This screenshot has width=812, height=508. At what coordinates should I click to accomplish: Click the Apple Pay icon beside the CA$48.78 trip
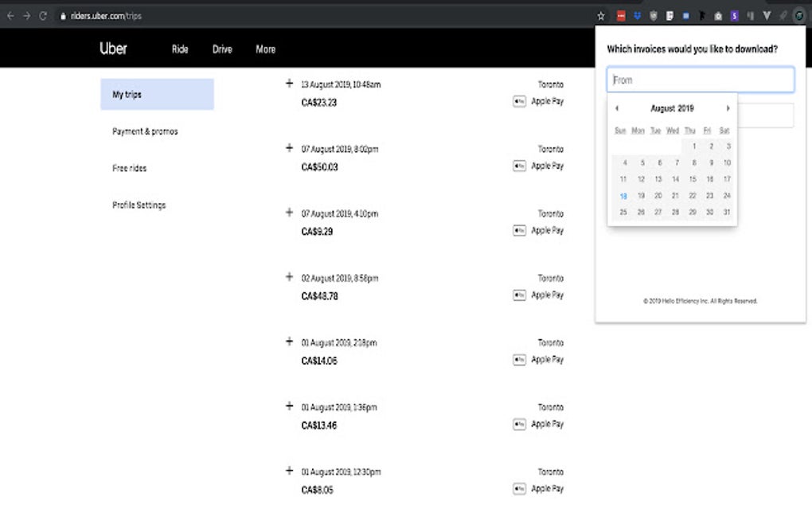pos(518,295)
